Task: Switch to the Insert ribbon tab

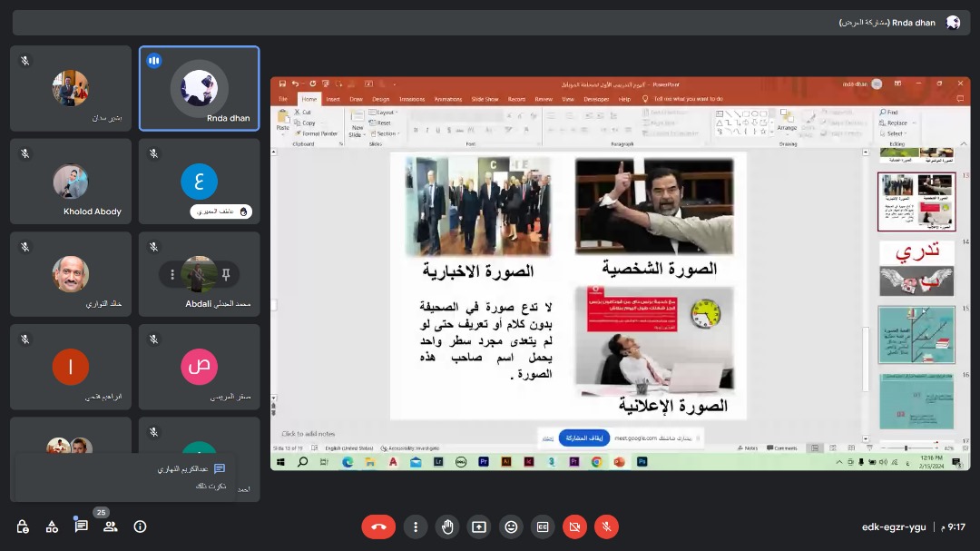Action: pyautogui.click(x=333, y=99)
